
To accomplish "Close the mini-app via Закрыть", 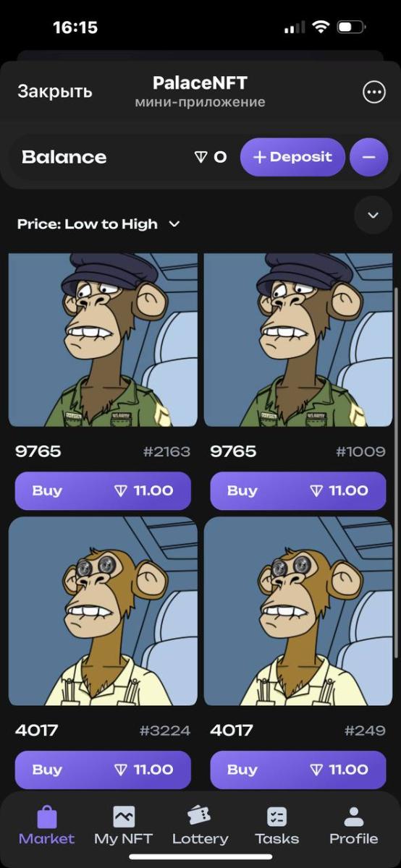I will (x=55, y=92).
